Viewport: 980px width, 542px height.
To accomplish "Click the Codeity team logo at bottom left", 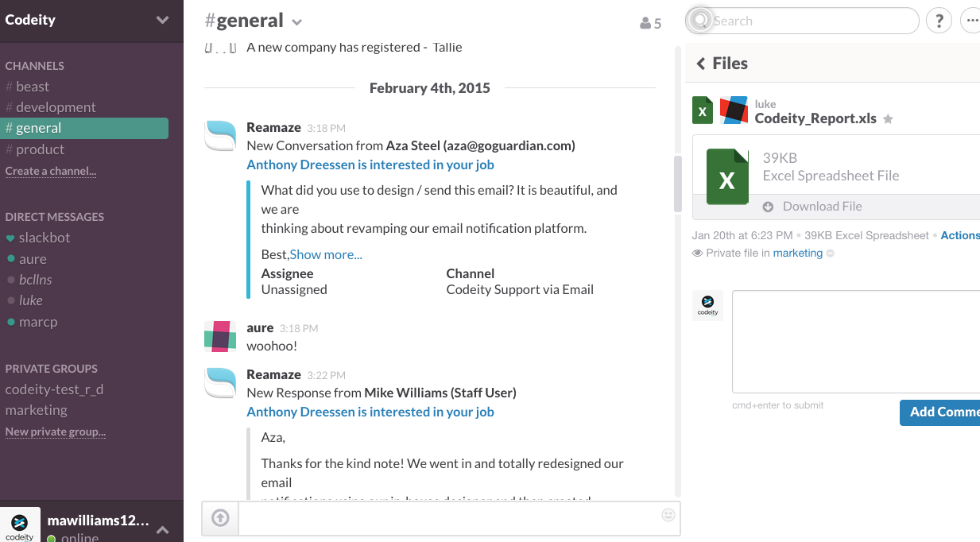I will coord(20,525).
